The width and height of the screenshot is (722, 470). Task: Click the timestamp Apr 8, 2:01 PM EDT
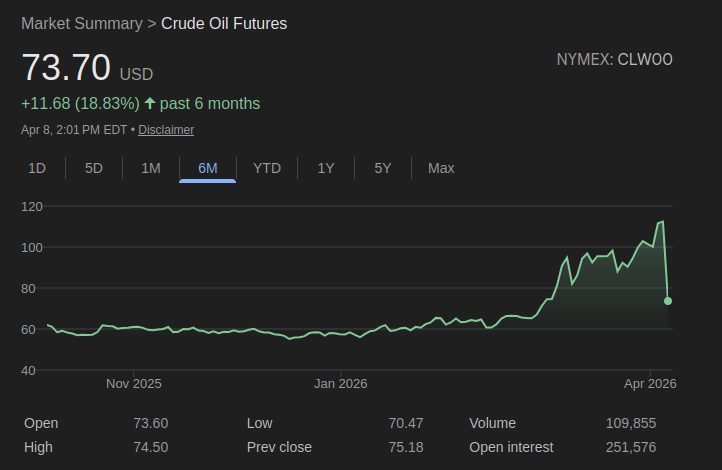click(x=74, y=130)
